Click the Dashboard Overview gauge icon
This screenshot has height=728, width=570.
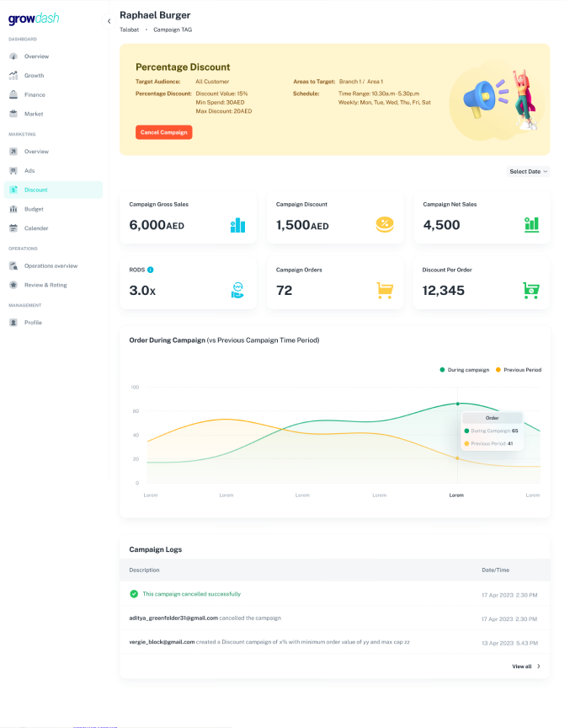click(x=13, y=56)
